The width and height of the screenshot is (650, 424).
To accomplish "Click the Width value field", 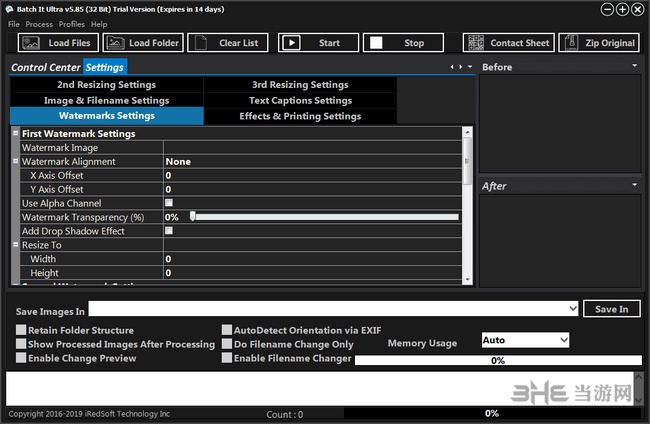I will (313, 259).
